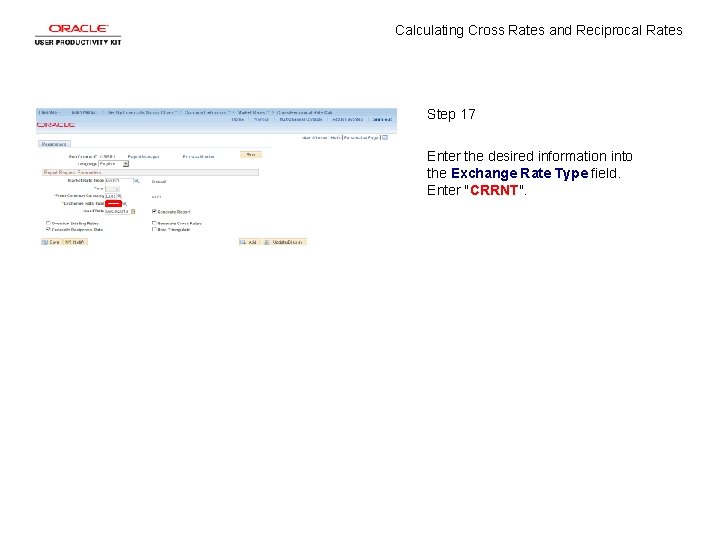Click Add to Favorites link

[x=347, y=119]
